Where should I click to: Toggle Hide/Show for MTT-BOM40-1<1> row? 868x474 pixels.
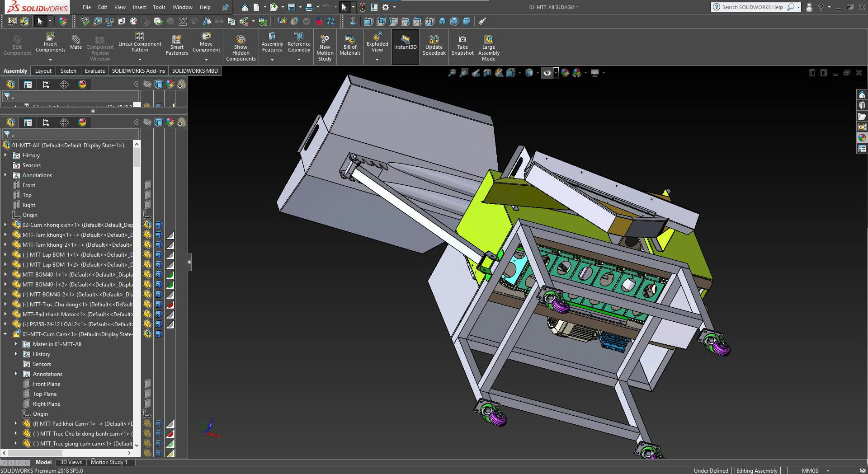point(147,275)
